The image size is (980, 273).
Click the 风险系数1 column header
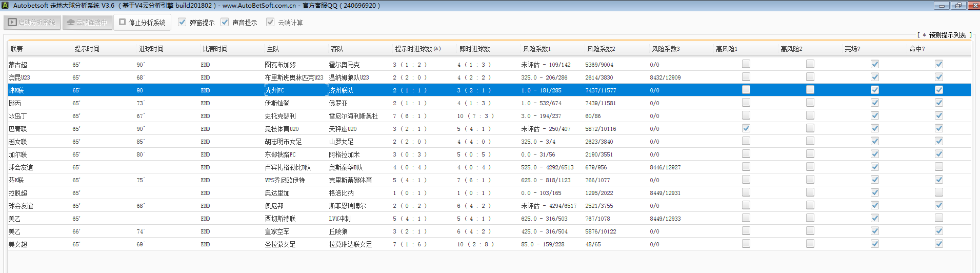tap(537, 49)
